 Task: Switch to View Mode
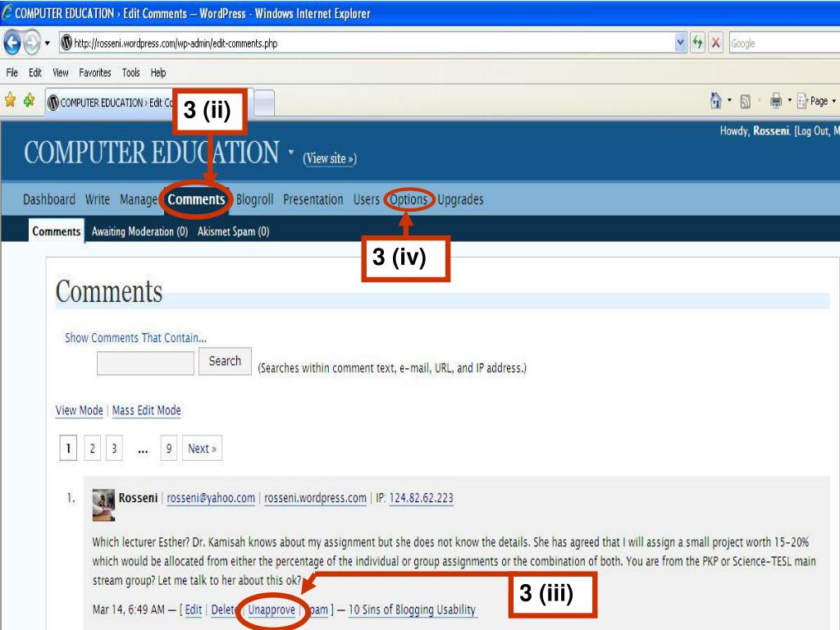click(x=80, y=410)
